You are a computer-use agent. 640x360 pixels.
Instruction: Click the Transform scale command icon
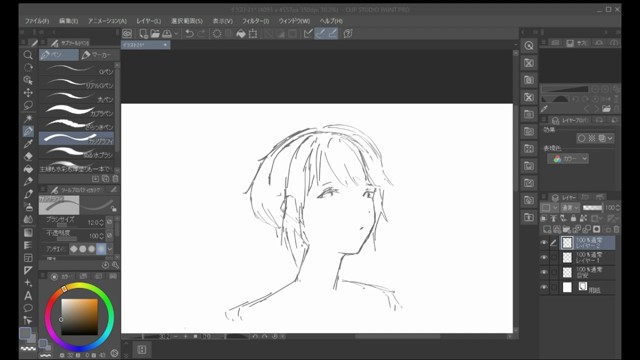pos(253,33)
